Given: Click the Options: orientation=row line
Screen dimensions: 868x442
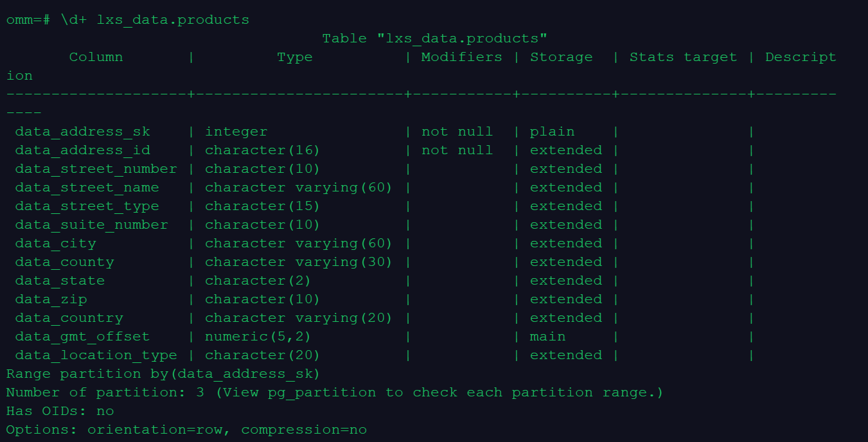Looking at the screenshot, I should pyautogui.click(x=186, y=430).
